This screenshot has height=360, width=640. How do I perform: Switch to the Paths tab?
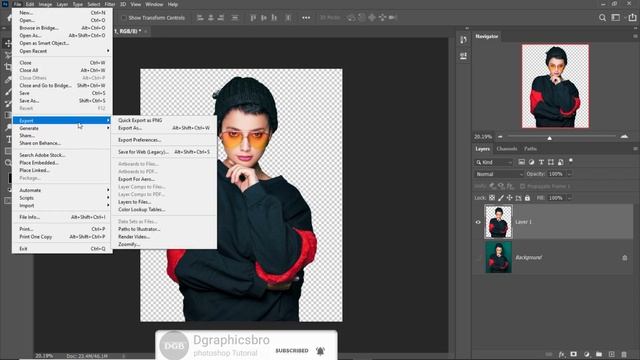pos(530,149)
